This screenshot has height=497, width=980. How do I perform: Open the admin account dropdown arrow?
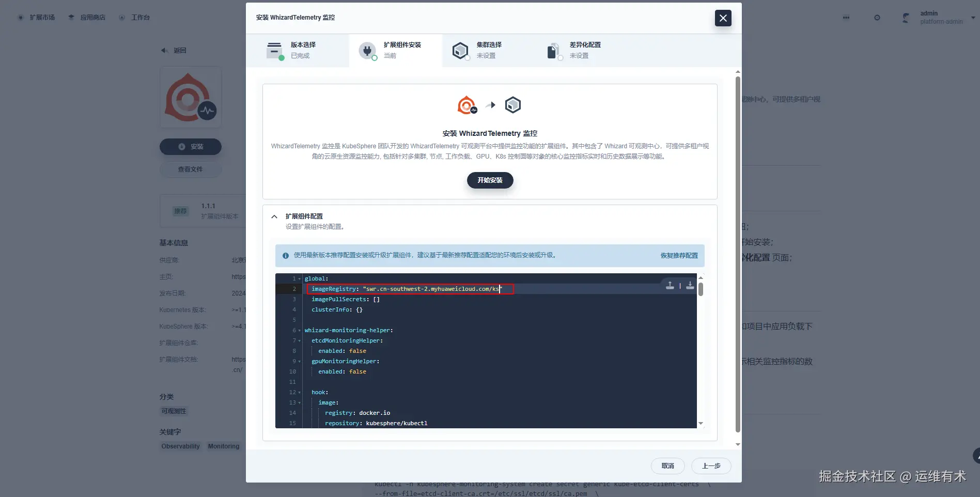point(973,18)
